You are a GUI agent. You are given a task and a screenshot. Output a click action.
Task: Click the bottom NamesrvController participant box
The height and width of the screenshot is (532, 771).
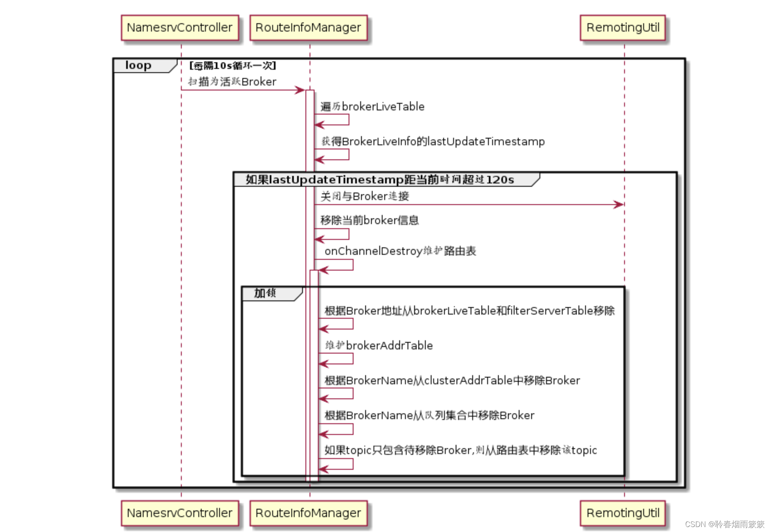click(x=180, y=513)
